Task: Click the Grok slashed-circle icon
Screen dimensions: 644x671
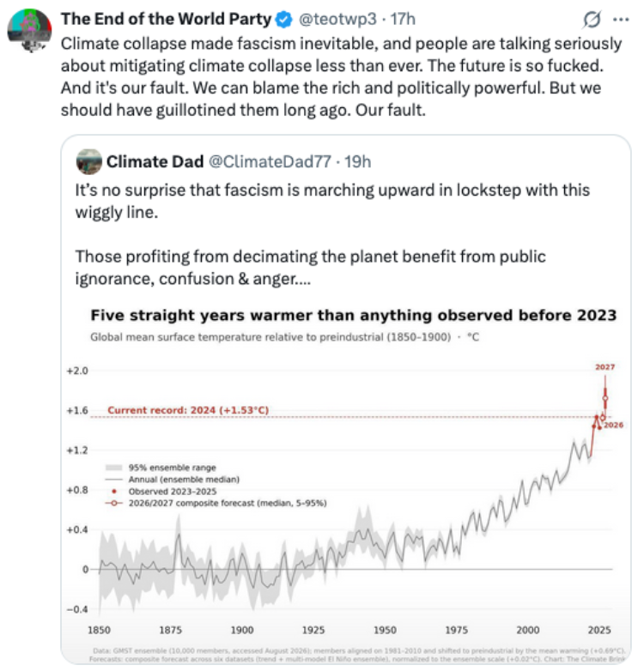Action: pos(592,19)
